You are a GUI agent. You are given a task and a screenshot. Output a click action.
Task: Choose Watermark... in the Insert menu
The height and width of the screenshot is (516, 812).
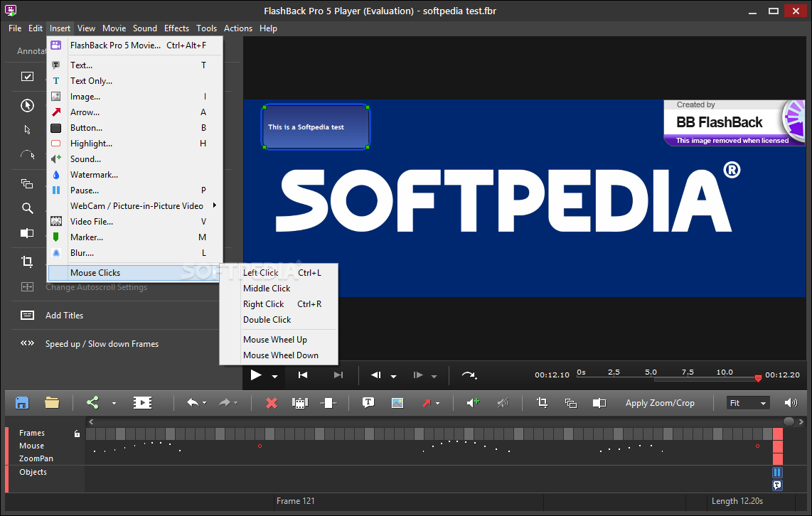pos(94,175)
